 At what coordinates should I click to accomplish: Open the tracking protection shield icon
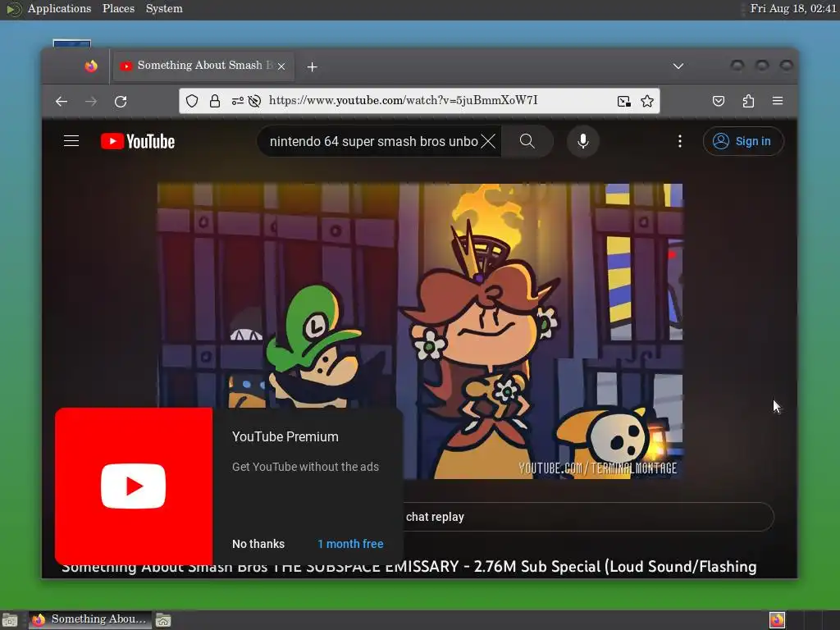tap(192, 101)
